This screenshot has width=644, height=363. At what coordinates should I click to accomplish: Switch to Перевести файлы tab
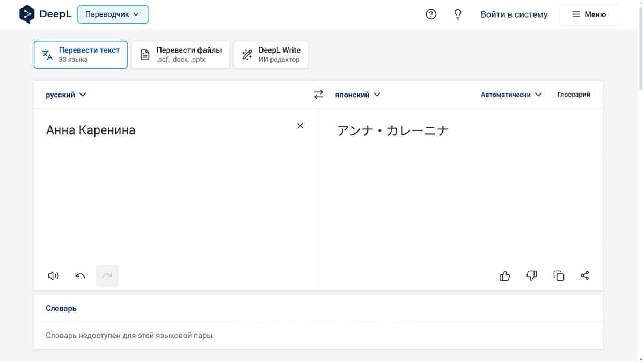(x=180, y=55)
